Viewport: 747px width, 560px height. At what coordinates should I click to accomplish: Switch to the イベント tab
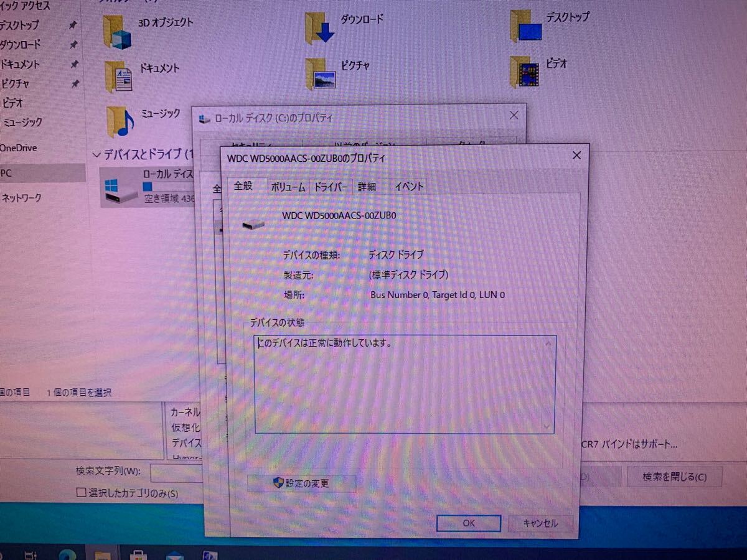pos(409,186)
